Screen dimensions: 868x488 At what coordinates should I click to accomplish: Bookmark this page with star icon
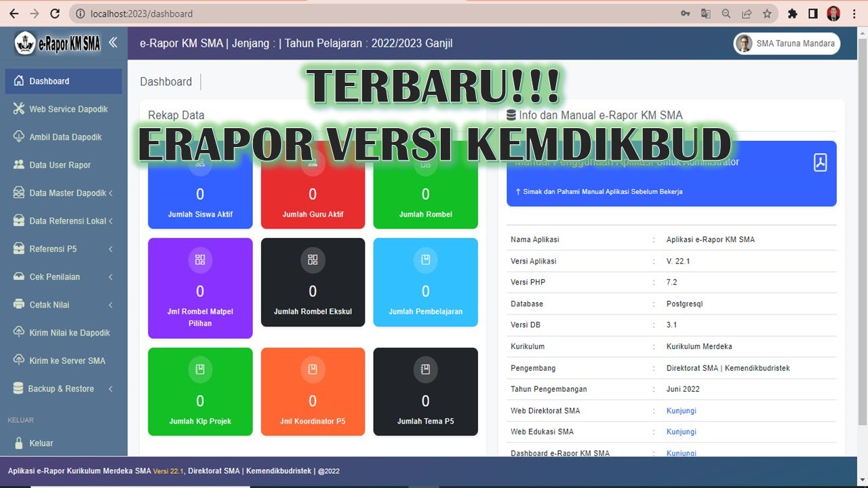(x=767, y=14)
